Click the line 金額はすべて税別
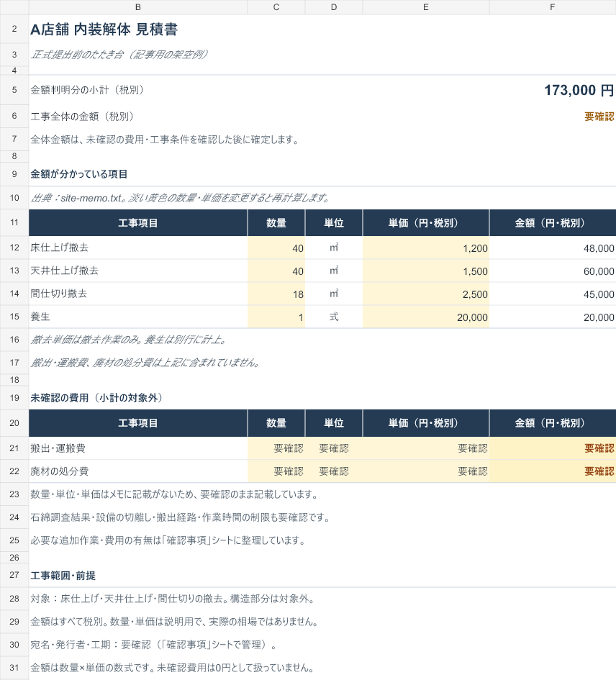The height and width of the screenshot is (680, 616). [174, 622]
